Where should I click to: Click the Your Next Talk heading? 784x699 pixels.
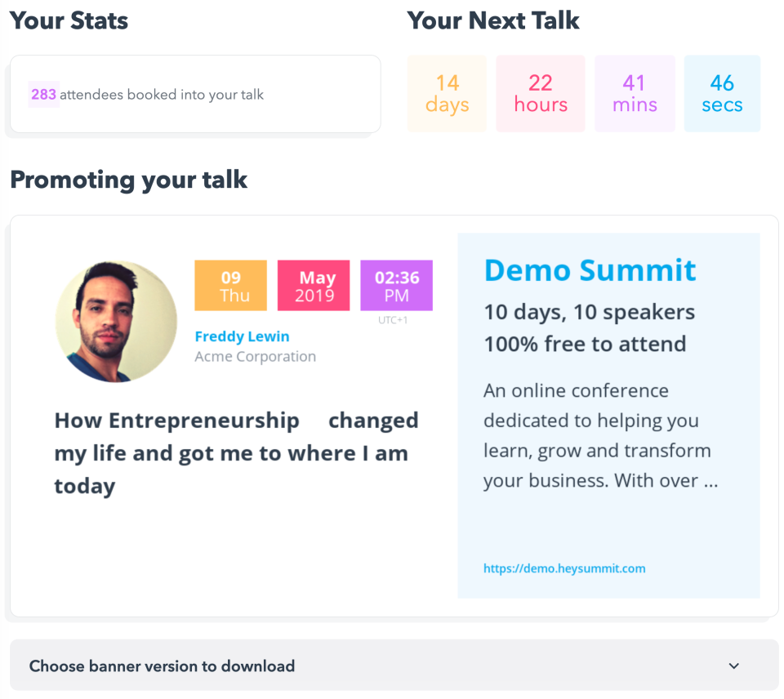pos(493,21)
